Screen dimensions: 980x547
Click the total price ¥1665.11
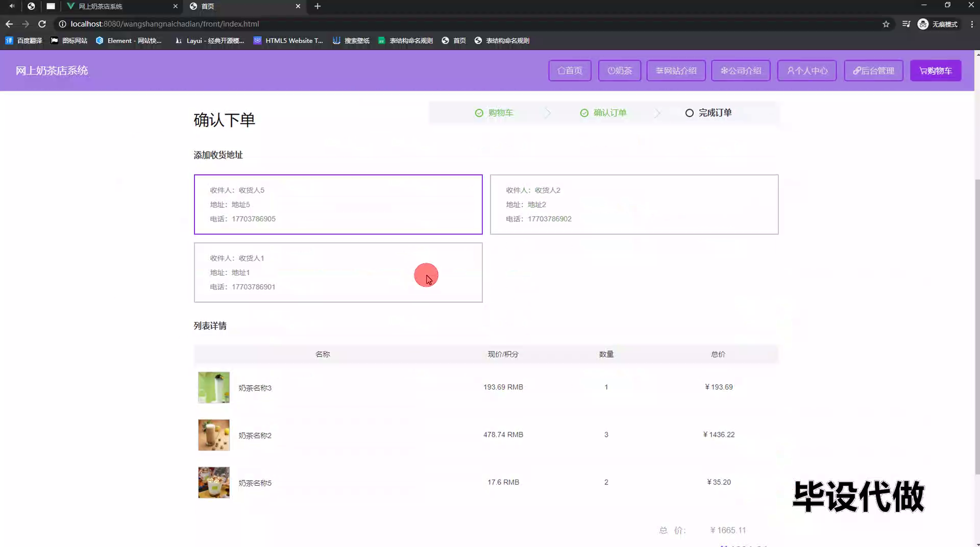[x=728, y=530]
